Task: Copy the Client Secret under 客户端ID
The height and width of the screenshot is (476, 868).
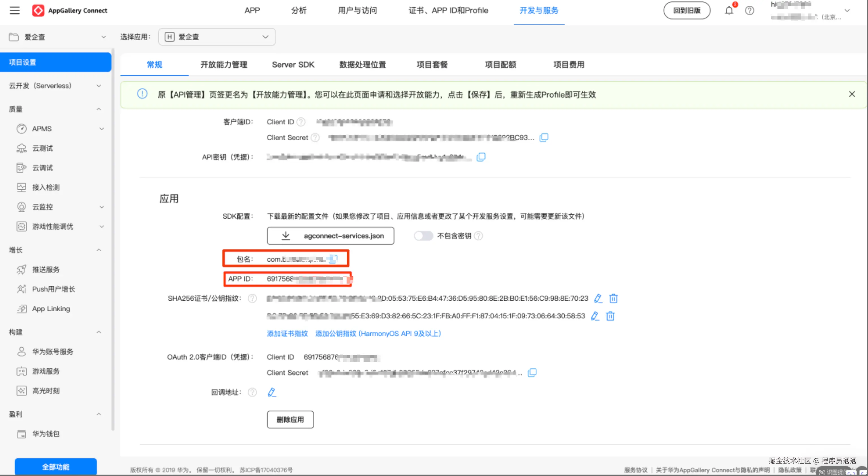Action: 544,138
